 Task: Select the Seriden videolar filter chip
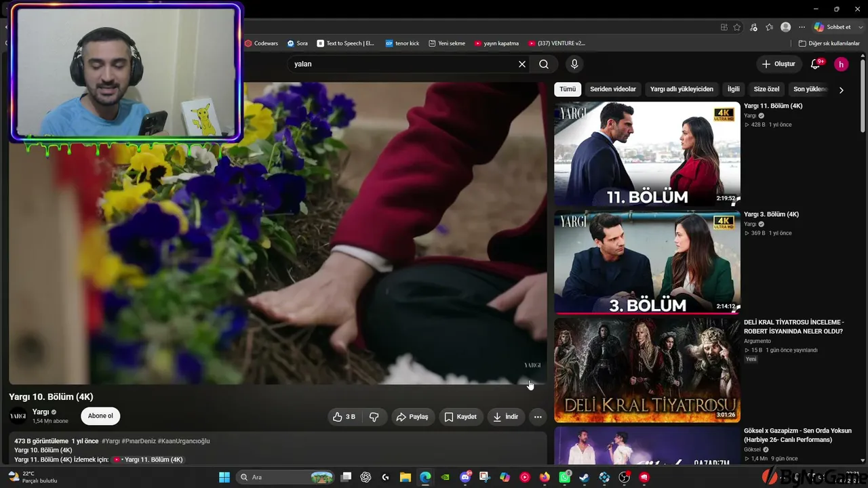tap(613, 89)
